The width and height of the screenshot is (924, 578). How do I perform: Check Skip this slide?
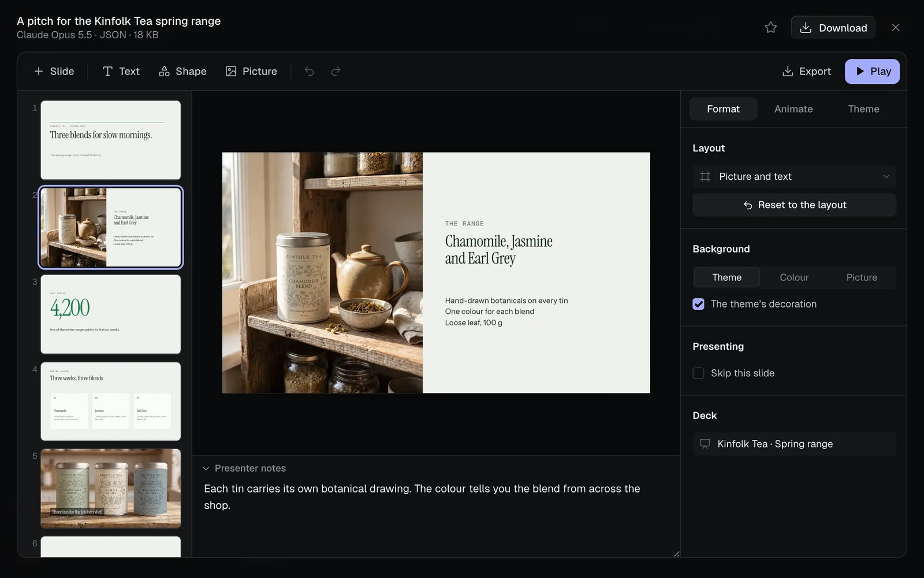698,373
